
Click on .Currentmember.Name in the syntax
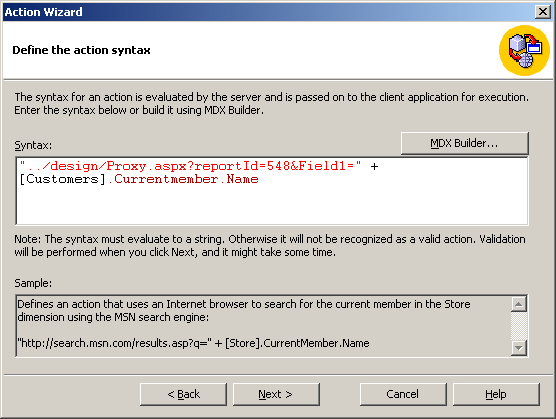(x=183, y=179)
